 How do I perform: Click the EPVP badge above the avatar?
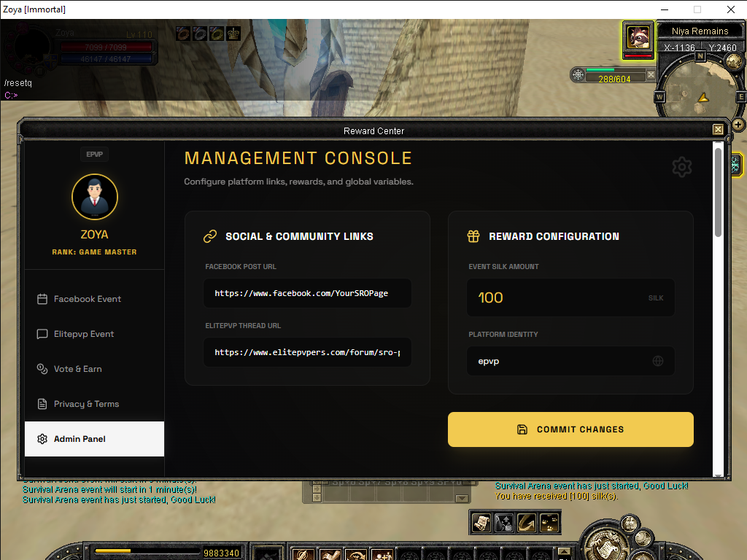(94, 155)
